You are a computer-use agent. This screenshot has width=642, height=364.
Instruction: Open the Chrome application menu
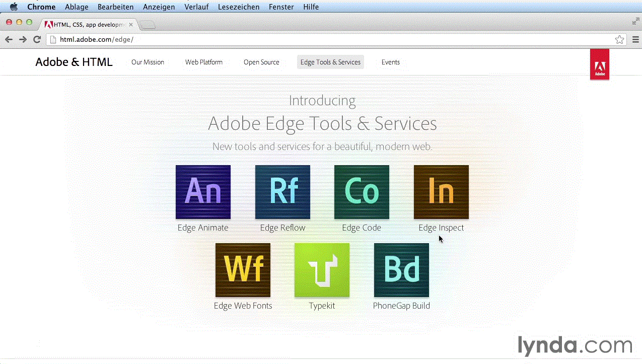click(41, 7)
